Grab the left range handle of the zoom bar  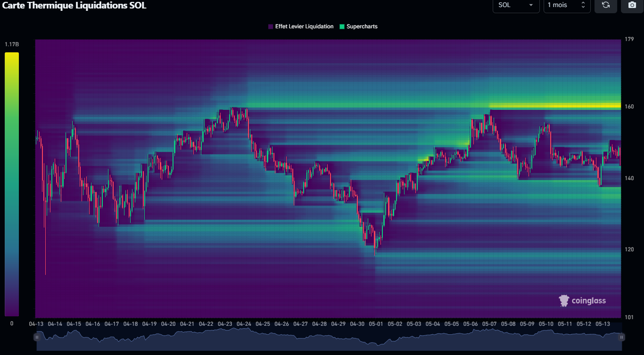[37, 337]
